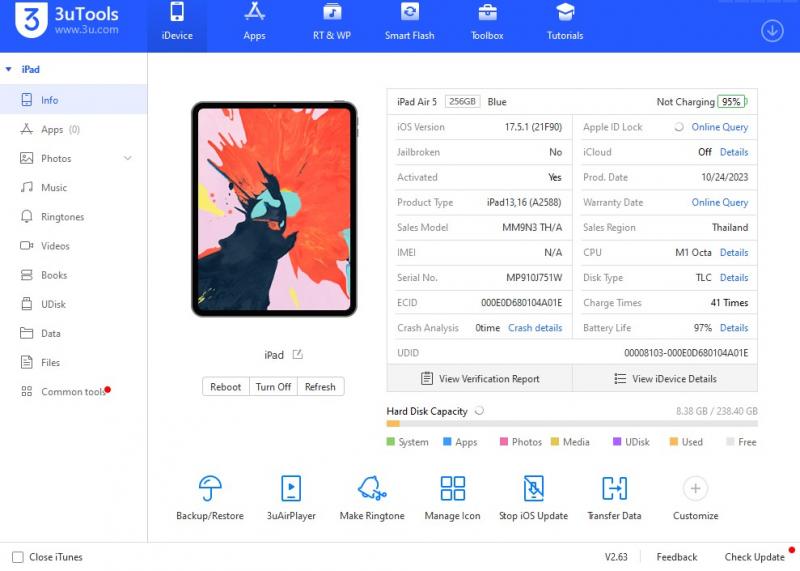
Task: Click the Customize plus icon
Action: click(695, 488)
